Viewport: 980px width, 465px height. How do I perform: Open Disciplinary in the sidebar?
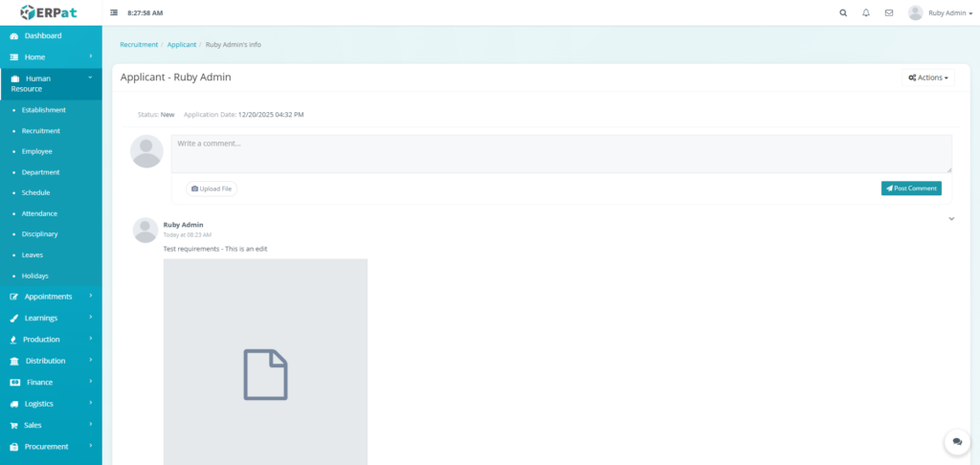39,234
